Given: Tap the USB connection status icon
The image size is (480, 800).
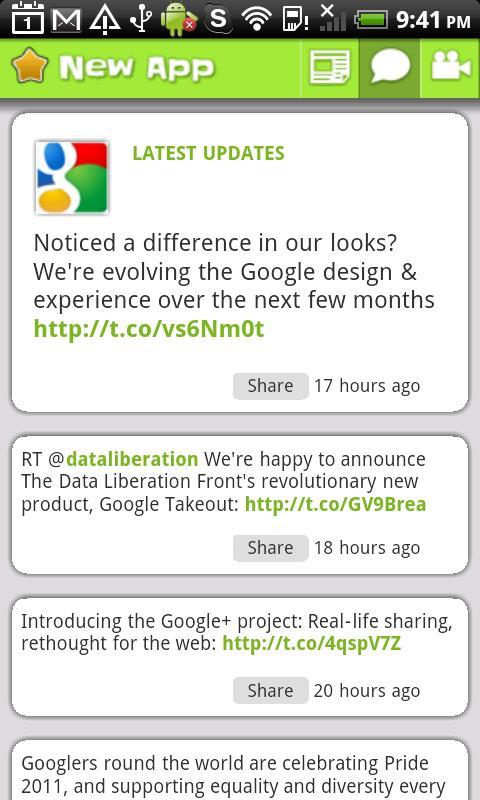Looking at the screenshot, I should [x=140, y=20].
